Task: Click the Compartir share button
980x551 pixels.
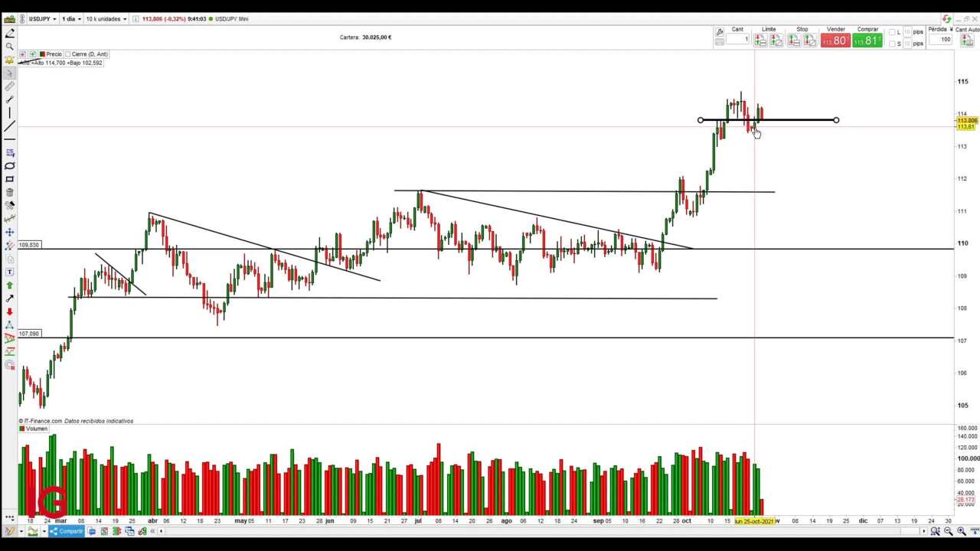Action: tap(67, 530)
